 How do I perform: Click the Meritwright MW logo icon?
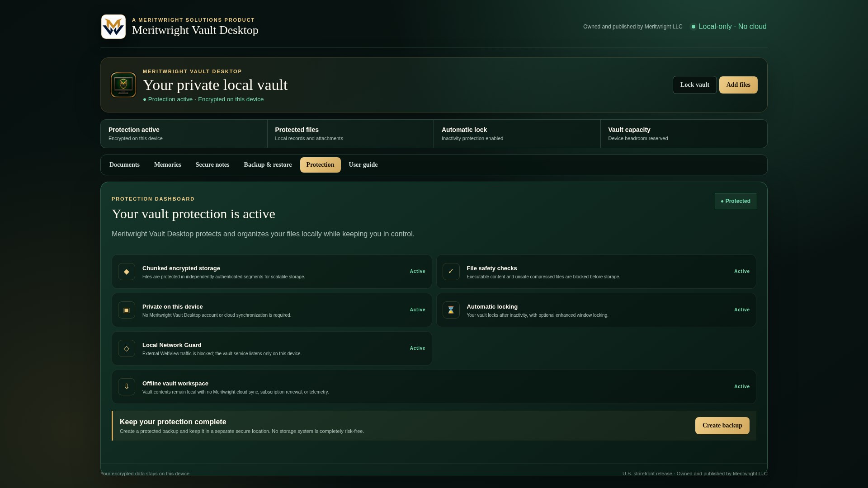(x=113, y=27)
